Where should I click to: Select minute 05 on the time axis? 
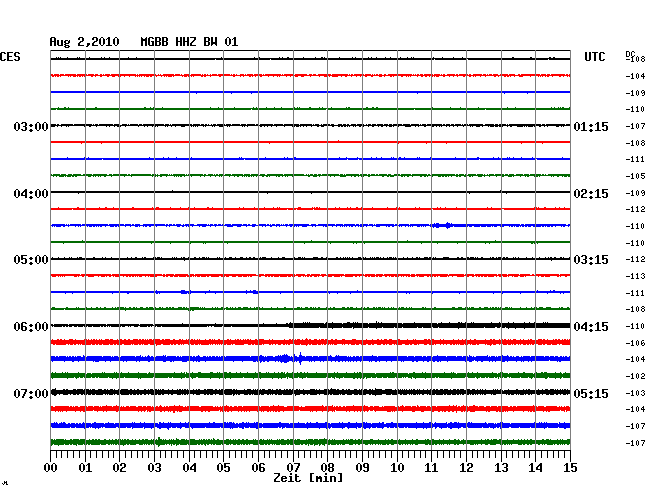(223, 468)
